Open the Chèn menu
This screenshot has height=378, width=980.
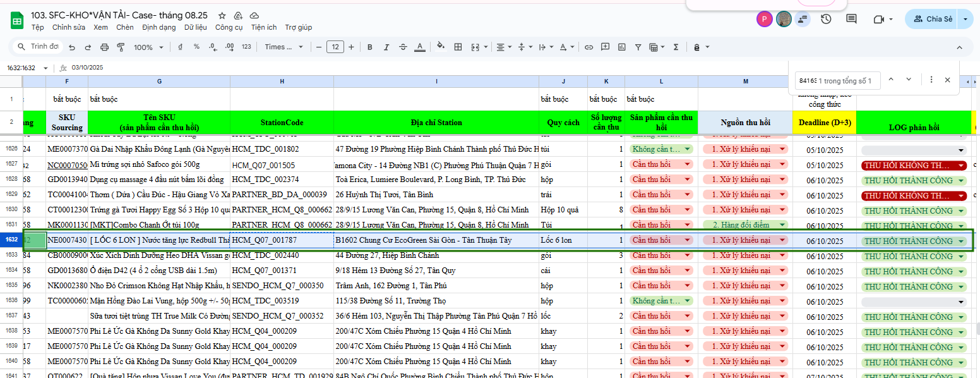(x=125, y=27)
